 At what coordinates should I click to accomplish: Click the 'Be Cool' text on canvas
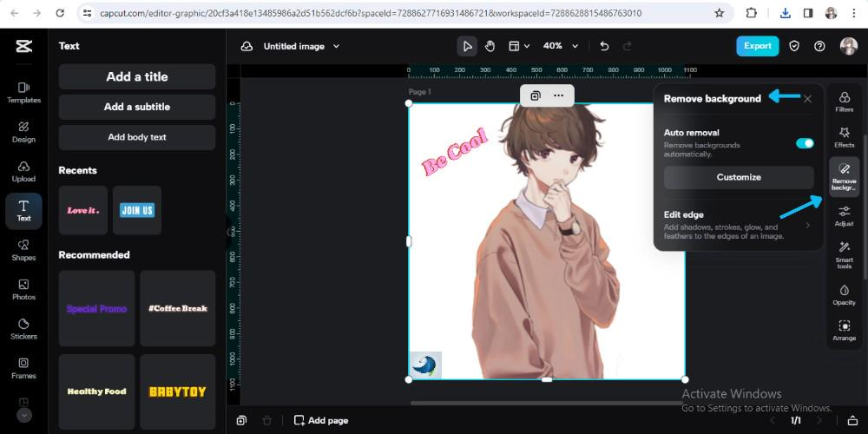(455, 152)
